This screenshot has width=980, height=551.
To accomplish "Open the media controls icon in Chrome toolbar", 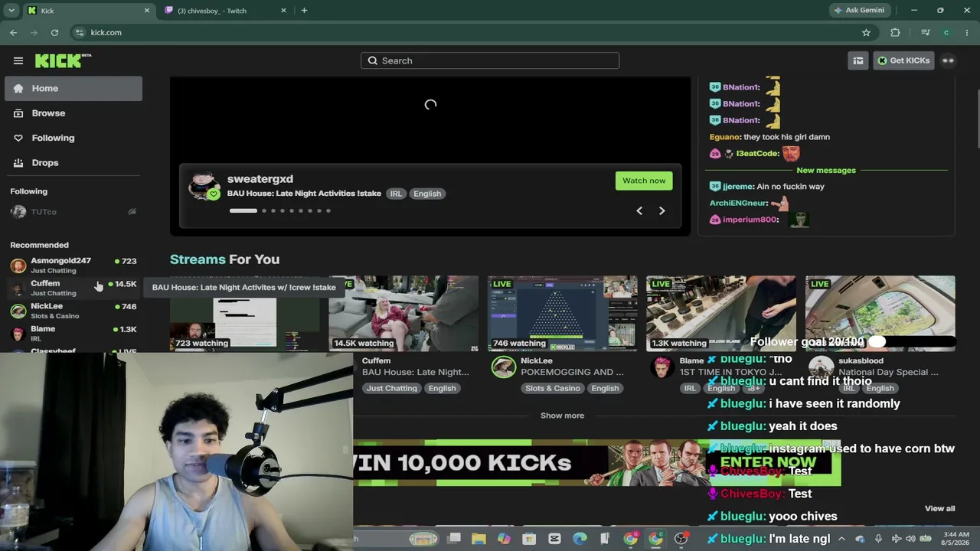I will (x=926, y=33).
